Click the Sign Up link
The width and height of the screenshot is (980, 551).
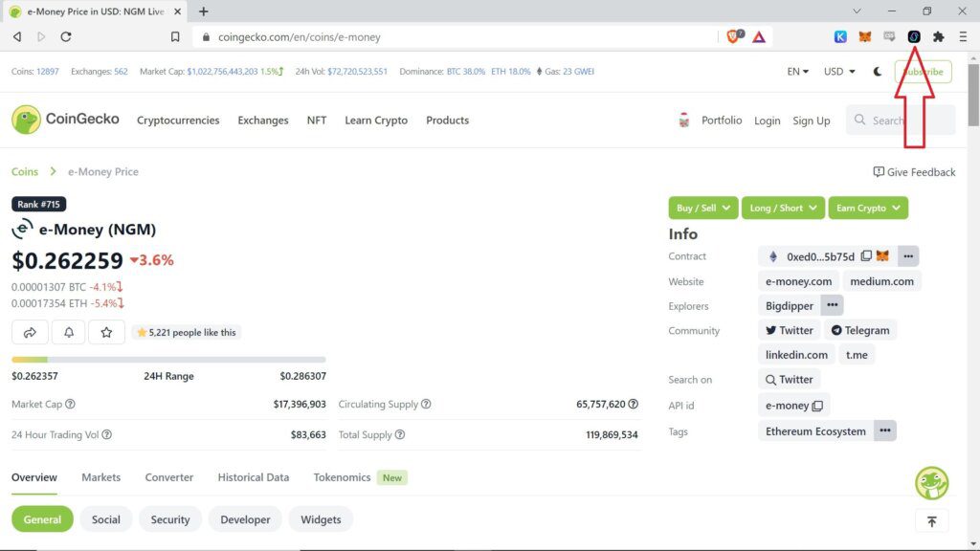(812, 121)
